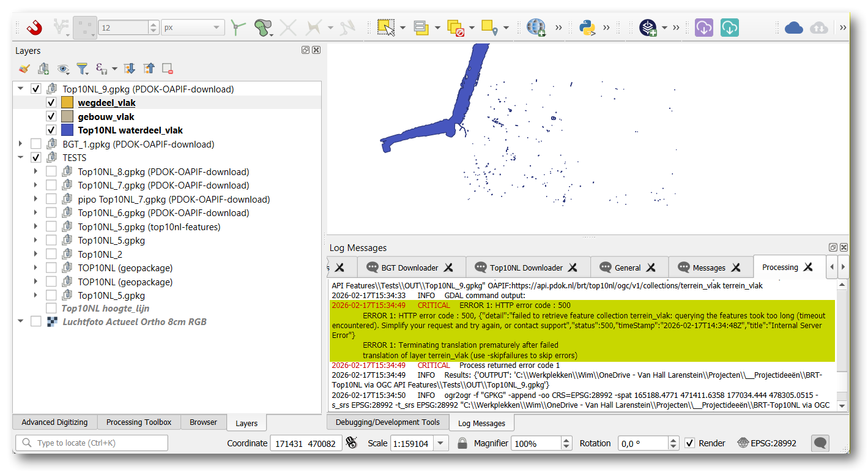Open the Python console

(x=588, y=28)
